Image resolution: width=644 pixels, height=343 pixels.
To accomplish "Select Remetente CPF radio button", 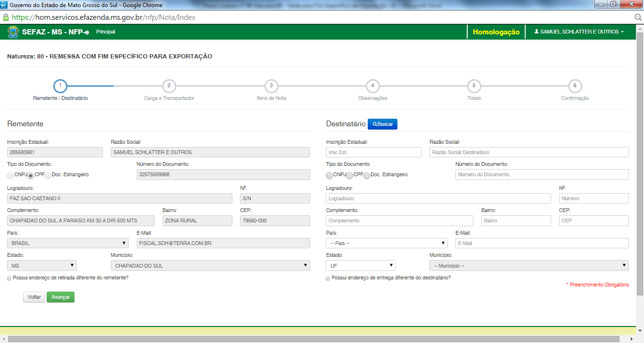I will point(31,175).
